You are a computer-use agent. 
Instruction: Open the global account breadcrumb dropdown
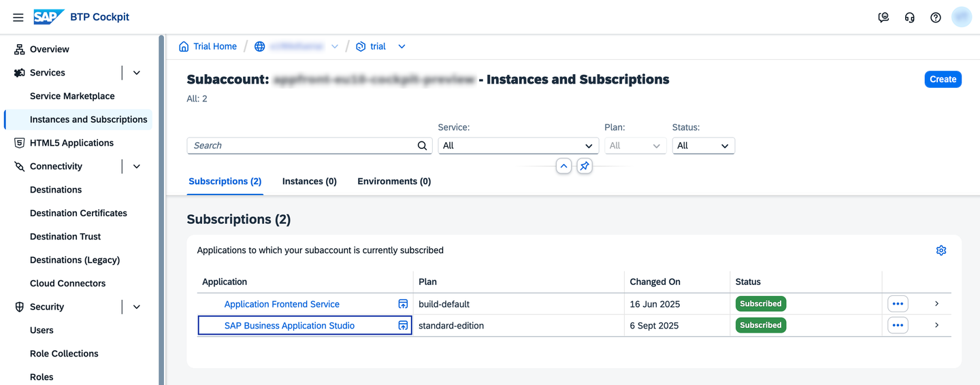click(x=334, y=46)
